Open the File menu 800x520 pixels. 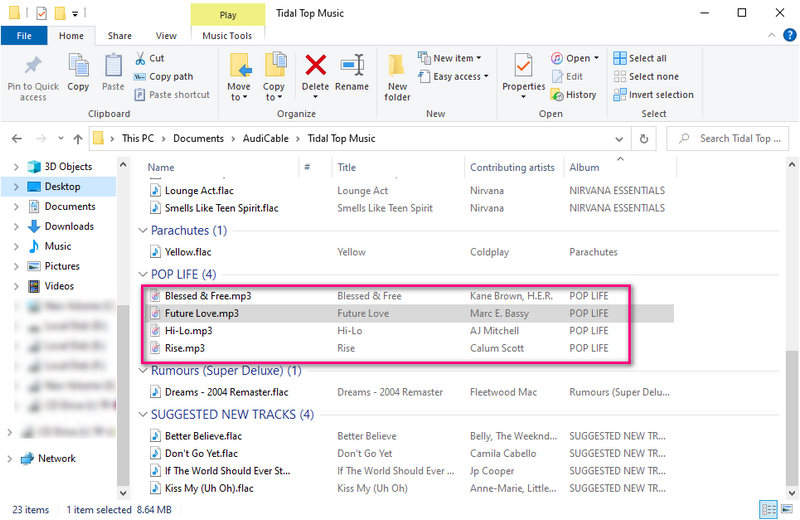click(x=24, y=36)
